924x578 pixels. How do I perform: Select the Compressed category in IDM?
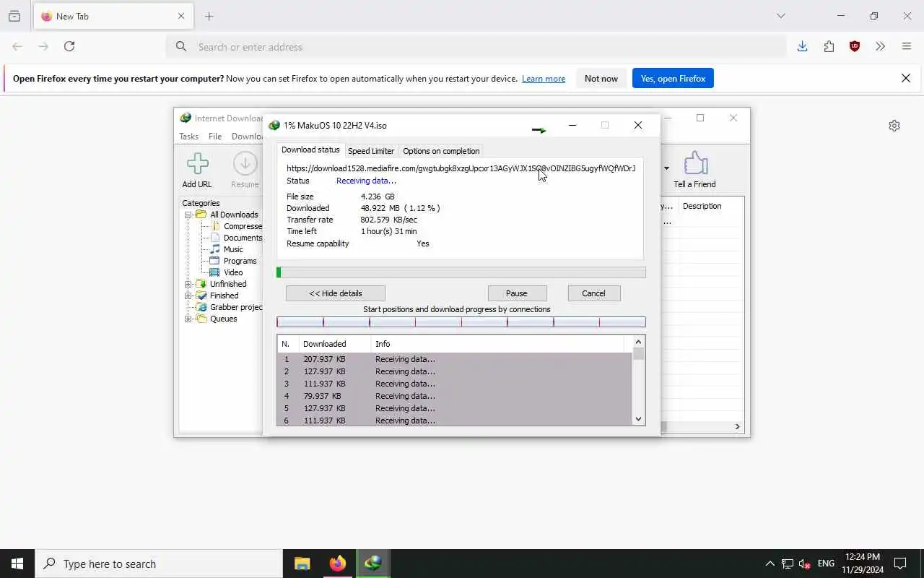click(243, 226)
